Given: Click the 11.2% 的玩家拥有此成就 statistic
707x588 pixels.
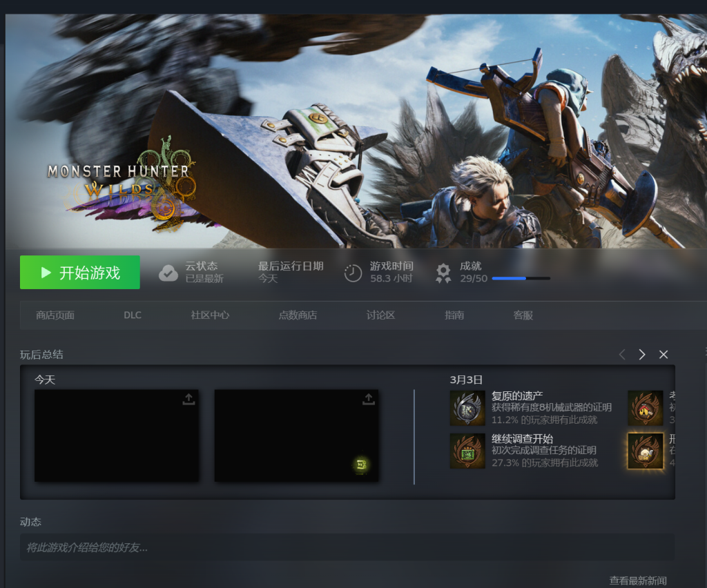Looking at the screenshot, I should 544,420.
